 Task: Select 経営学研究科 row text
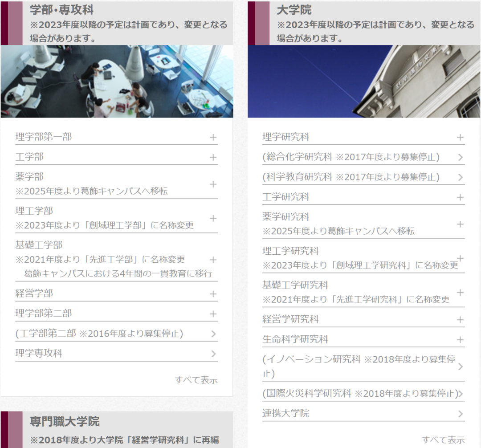[x=290, y=319]
